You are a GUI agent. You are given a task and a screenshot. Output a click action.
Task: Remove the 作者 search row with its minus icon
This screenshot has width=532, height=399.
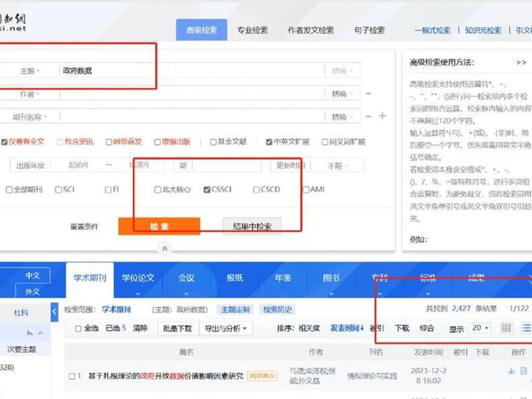coord(368,93)
